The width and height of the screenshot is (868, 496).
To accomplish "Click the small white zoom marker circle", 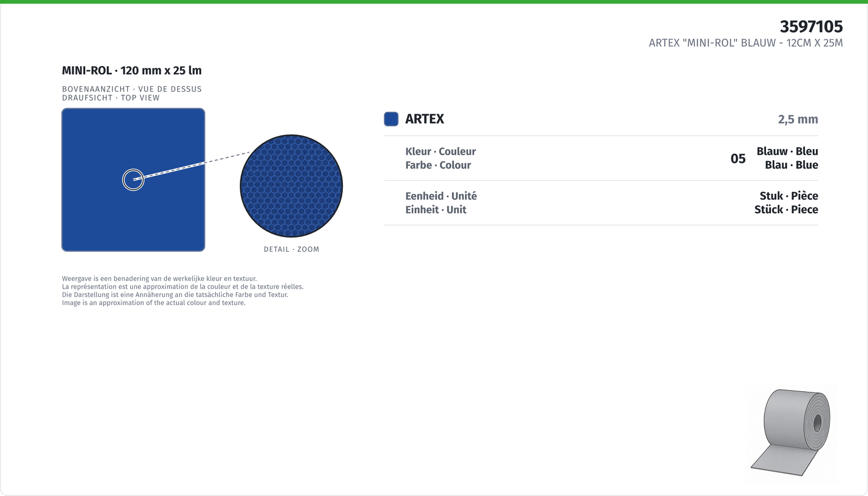I will [x=133, y=180].
